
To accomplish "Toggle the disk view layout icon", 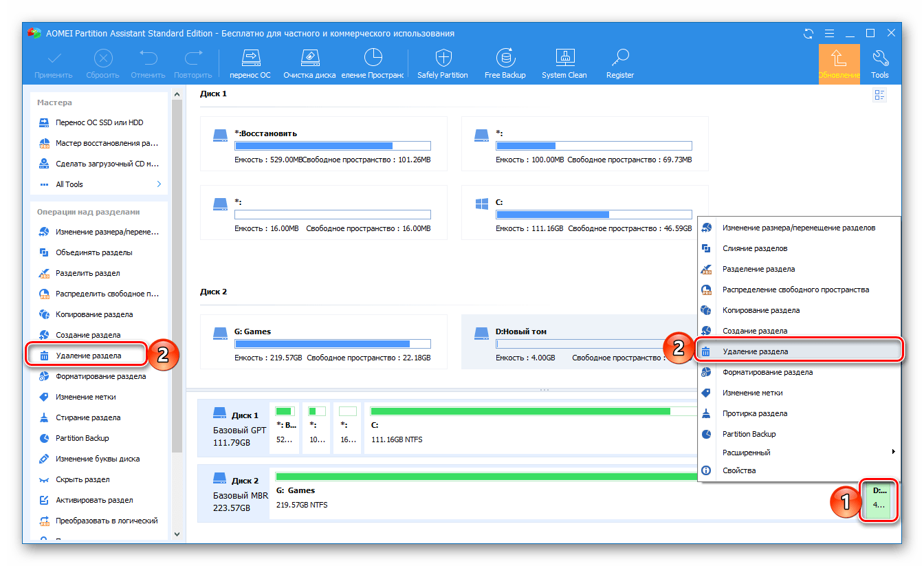I will pyautogui.click(x=879, y=96).
